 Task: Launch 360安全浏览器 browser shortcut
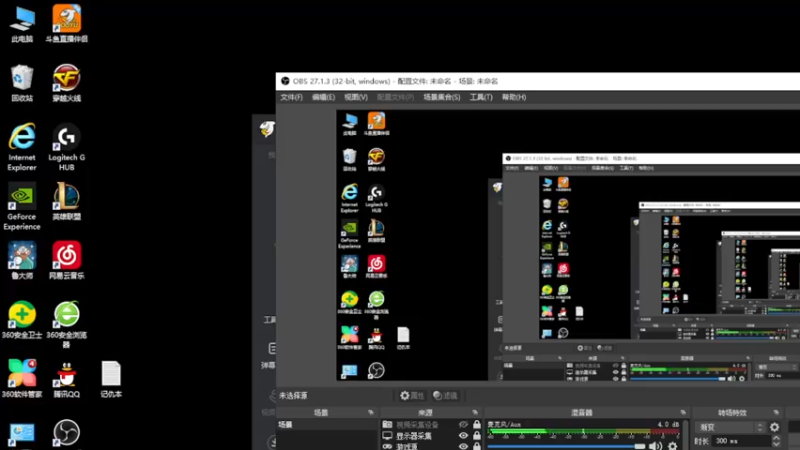pyautogui.click(x=66, y=324)
